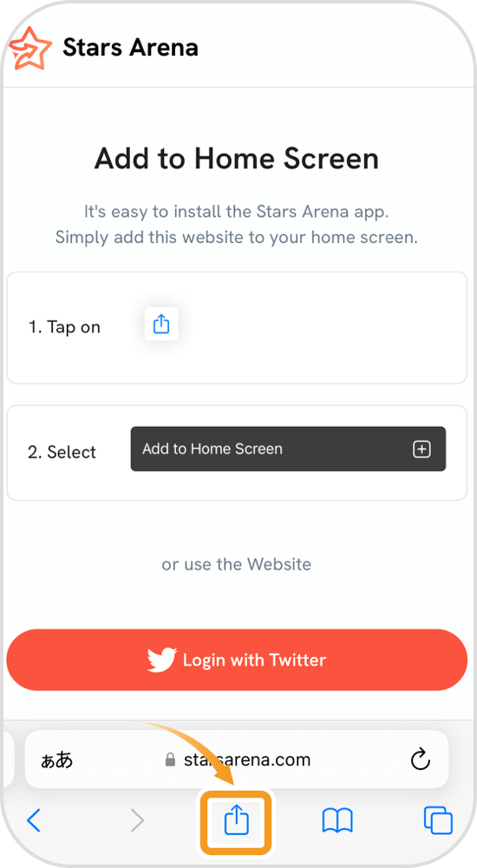Go back with the left chevron
The image size is (477, 868).
pos(34,820)
